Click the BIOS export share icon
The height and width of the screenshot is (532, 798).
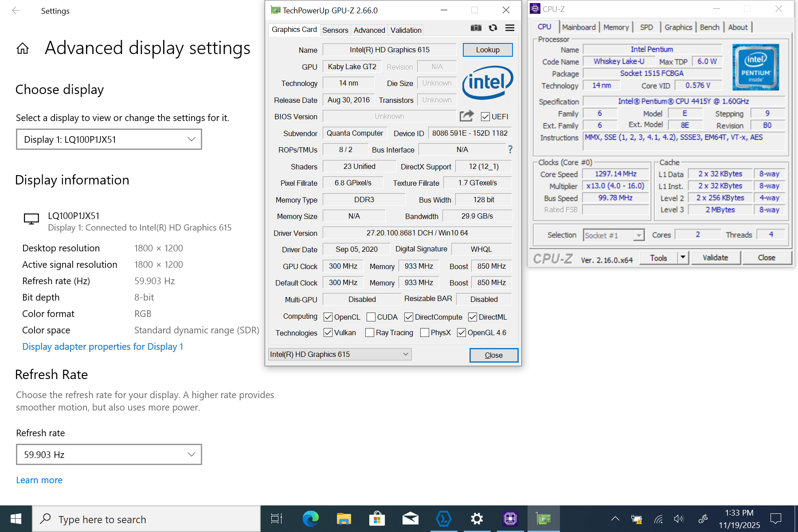(x=466, y=116)
